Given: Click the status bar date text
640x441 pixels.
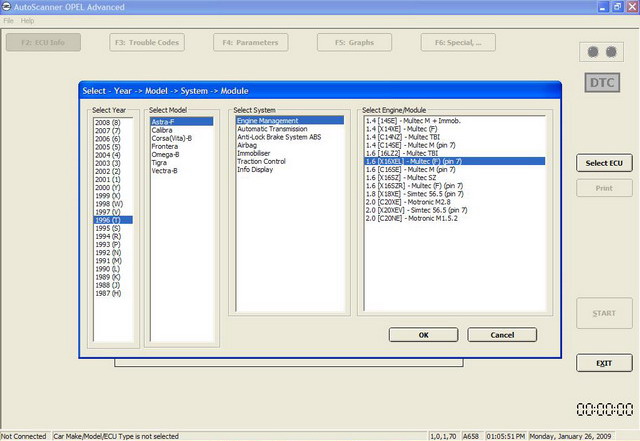Looking at the screenshot, I should (570, 436).
